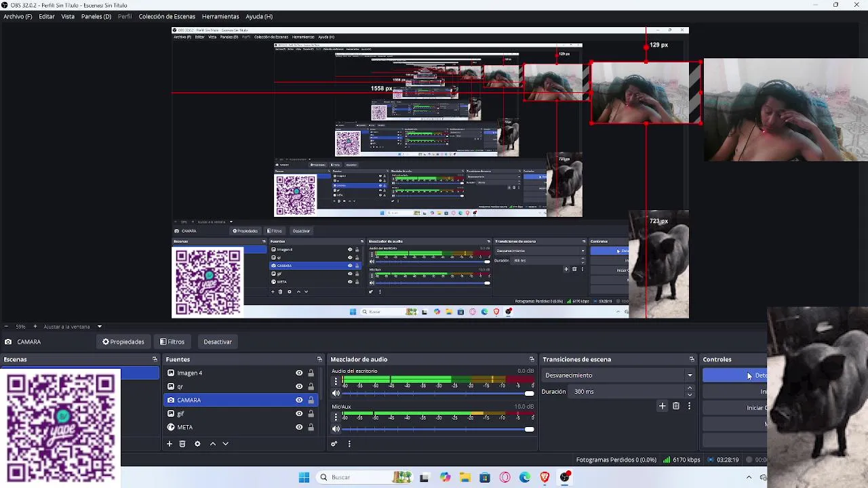Mute Audio del escritorio speaker icon
This screenshot has width=868, height=488.
[336, 393]
